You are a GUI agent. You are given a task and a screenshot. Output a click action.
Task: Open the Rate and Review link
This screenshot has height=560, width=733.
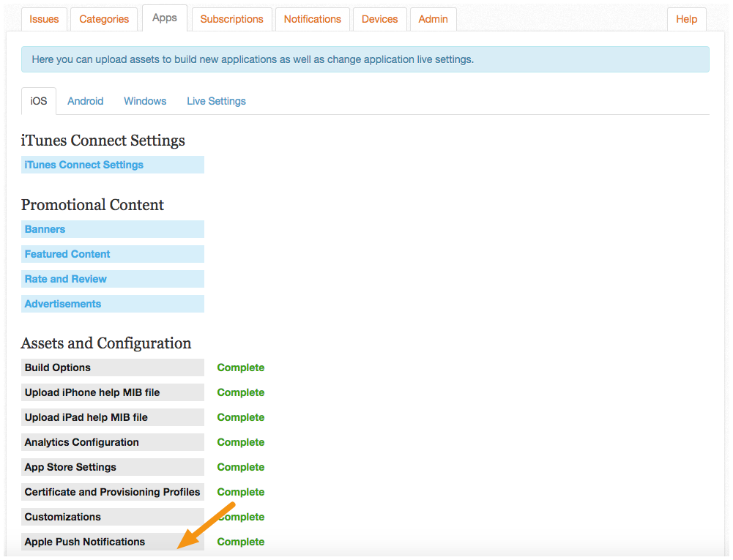(x=113, y=279)
